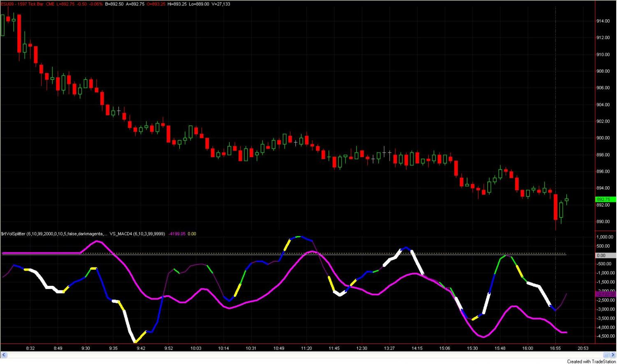Click the O=893.25 open value

(156, 4)
